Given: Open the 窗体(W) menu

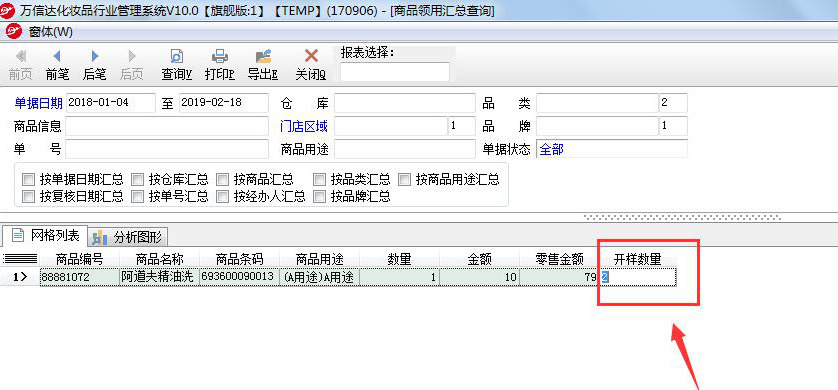Looking at the screenshot, I should [x=50, y=32].
